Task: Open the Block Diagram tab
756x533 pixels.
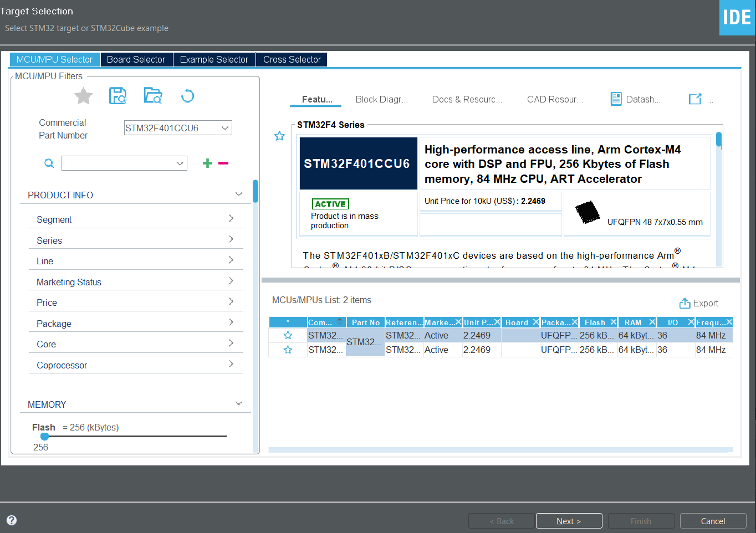Action: click(x=381, y=99)
